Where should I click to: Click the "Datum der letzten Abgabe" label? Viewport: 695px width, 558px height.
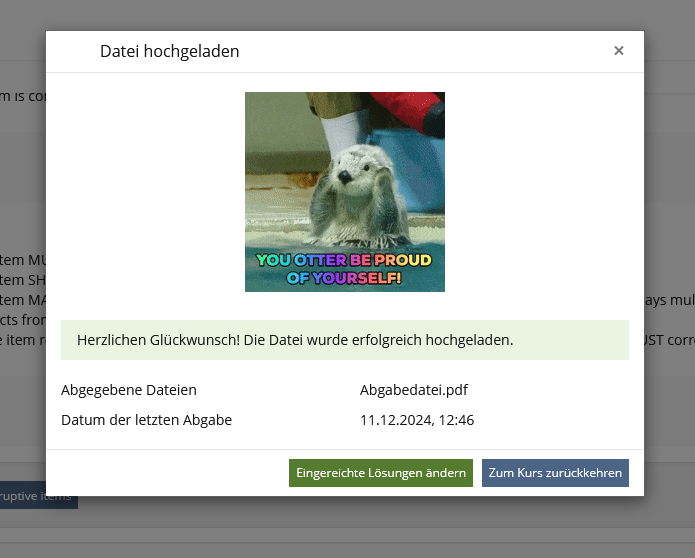(x=146, y=420)
